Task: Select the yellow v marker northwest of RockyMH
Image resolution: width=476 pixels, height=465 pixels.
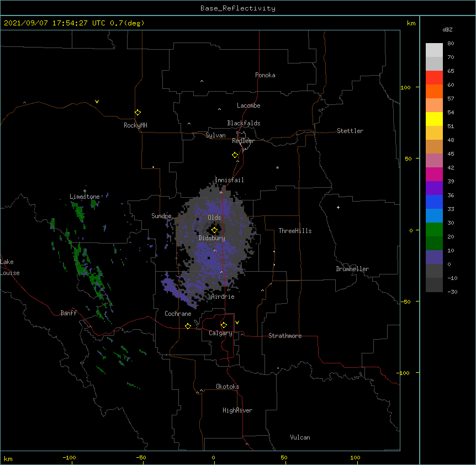Action: (97, 102)
